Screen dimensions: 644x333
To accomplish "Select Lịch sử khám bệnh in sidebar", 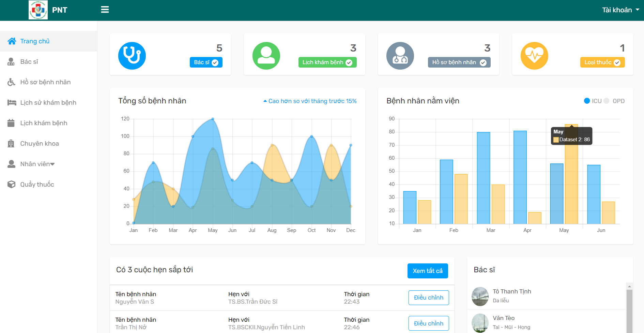I will pyautogui.click(x=49, y=103).
